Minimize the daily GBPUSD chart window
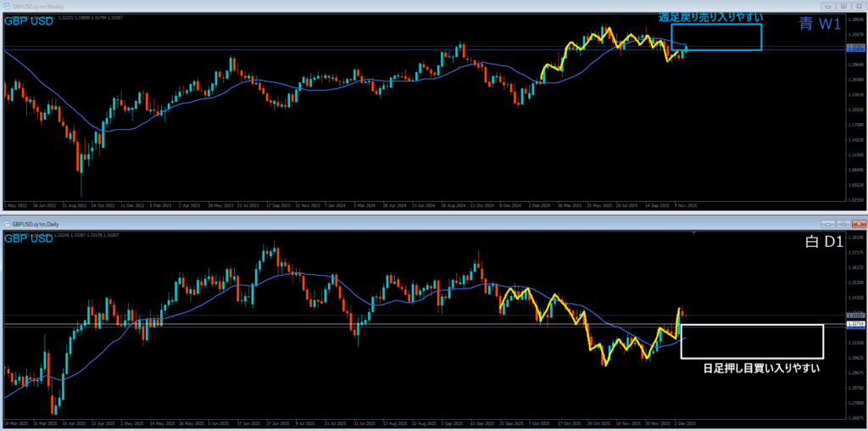 click(x=830, y=224)
